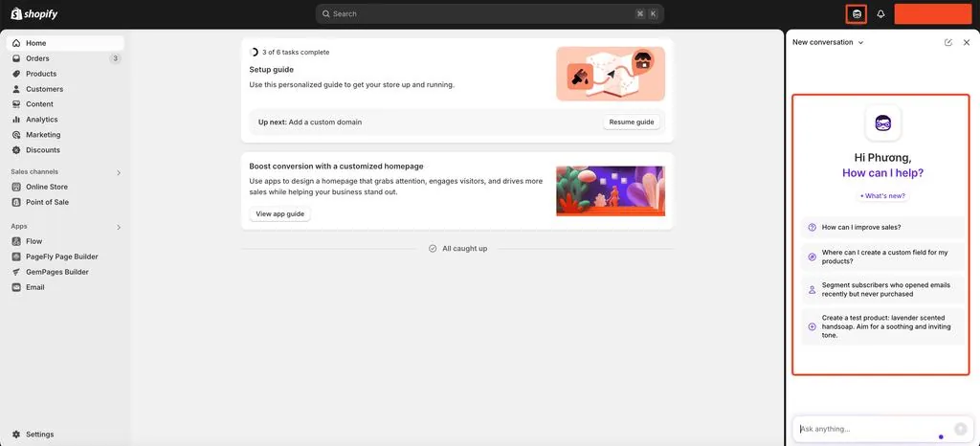Click the customized homepage illustration

click(x=611, y=191)
